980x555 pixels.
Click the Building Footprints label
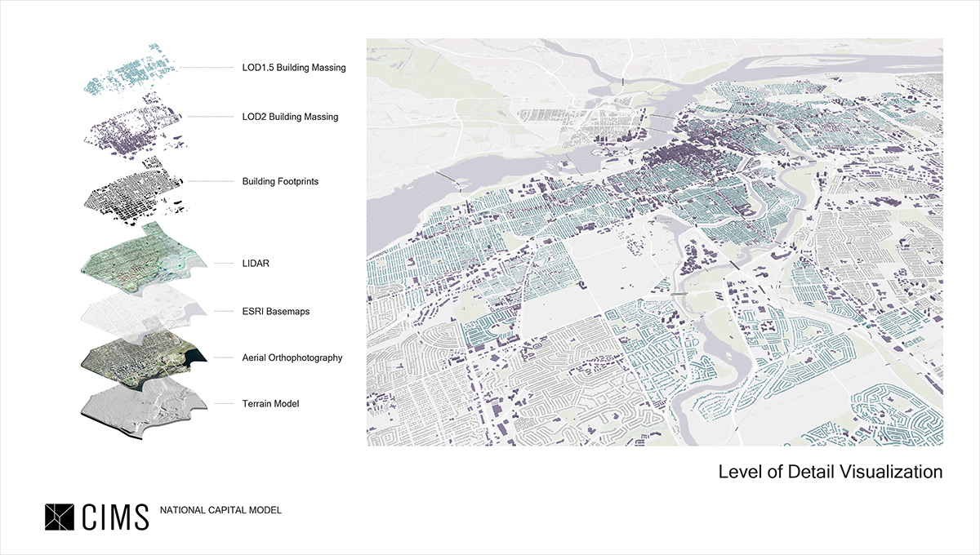coord(280,181)
